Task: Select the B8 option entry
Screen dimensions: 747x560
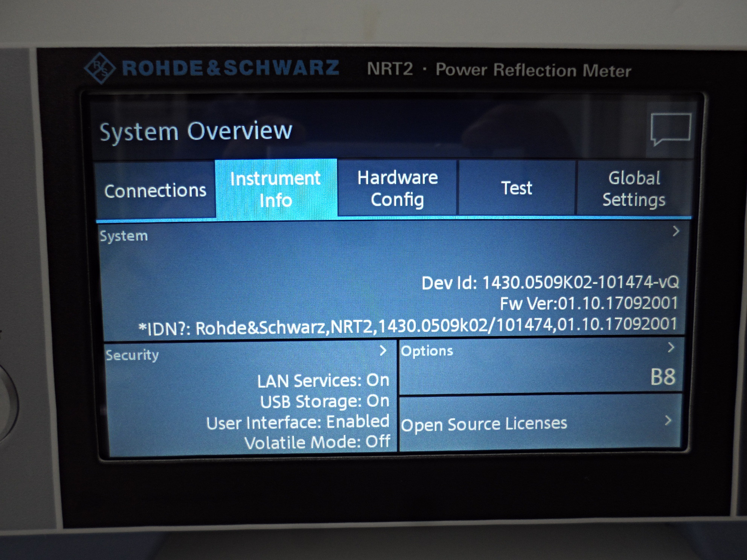Action: pyautogui.click(x=662, y=377)
